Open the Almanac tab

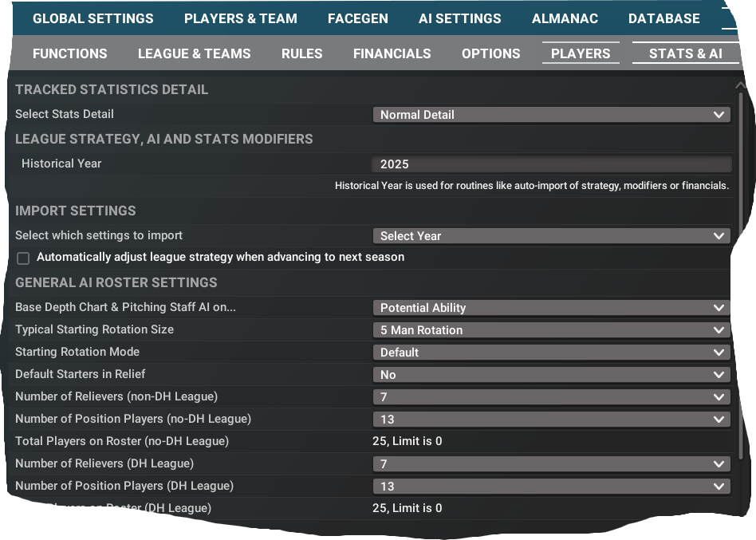coord(565,18)
